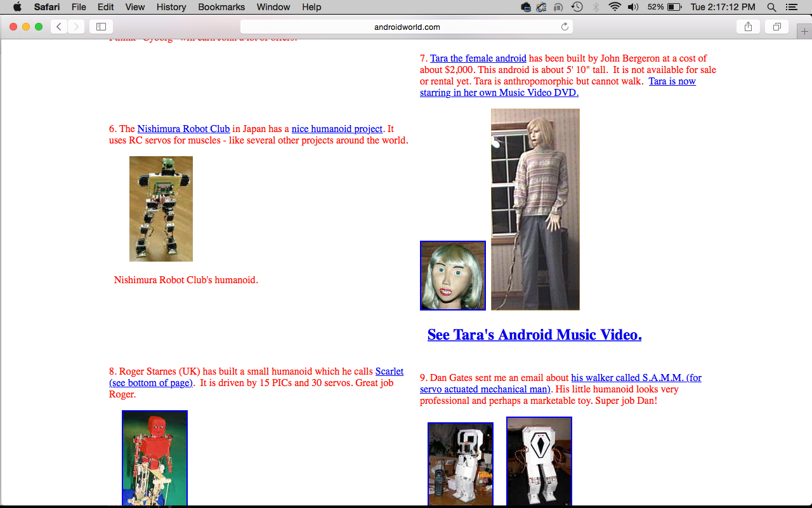Follow the 'nice humanoid project' link
Screen dimensions: 812x508
(337, 129)
